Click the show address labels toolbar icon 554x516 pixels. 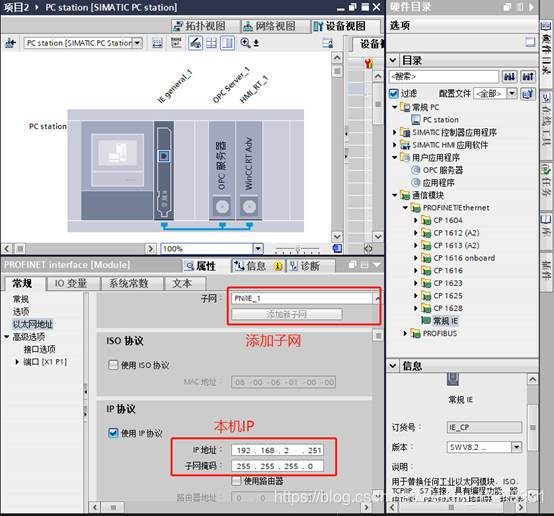[x=195, y=43]
